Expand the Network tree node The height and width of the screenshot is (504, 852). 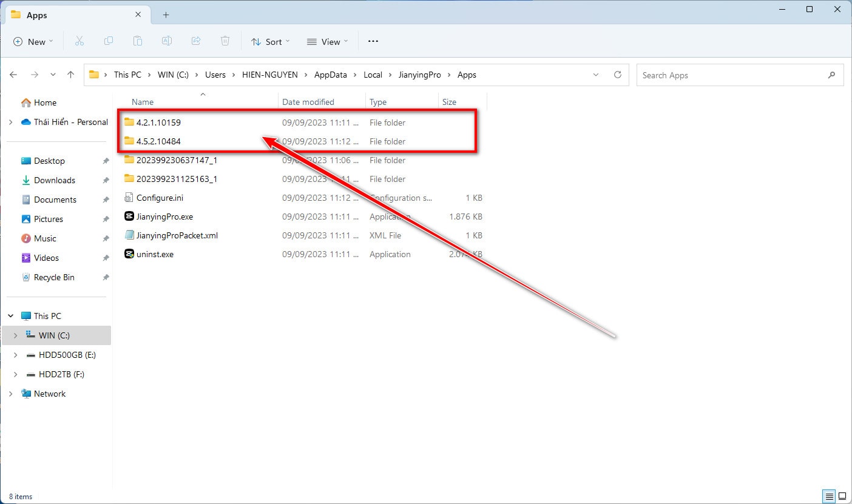[x=10, y=394]
